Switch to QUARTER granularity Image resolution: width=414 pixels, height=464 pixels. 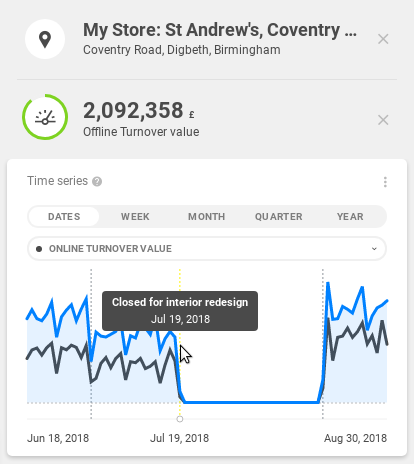point(279,217)
